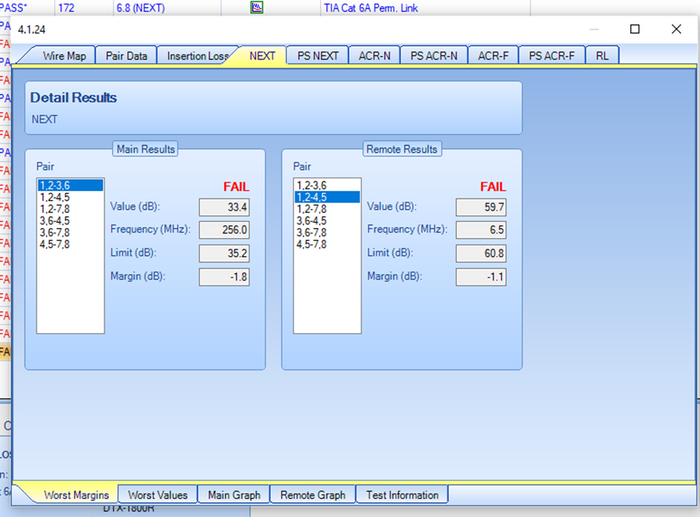Open the Pair Data tab
Image resolution: width=700 pixels, height=517 pixels.
click(x=127, y=56)
